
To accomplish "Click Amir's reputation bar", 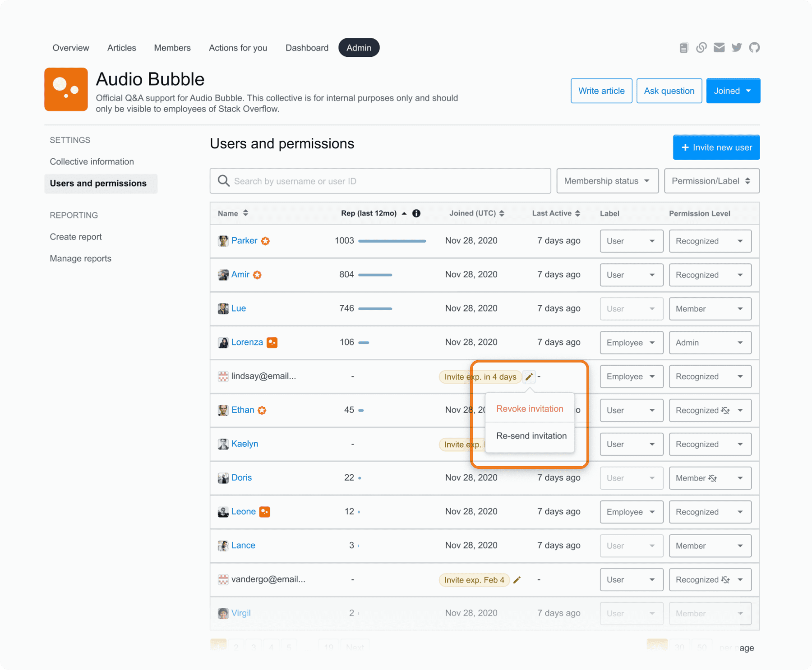I will (x=375, y=275).
